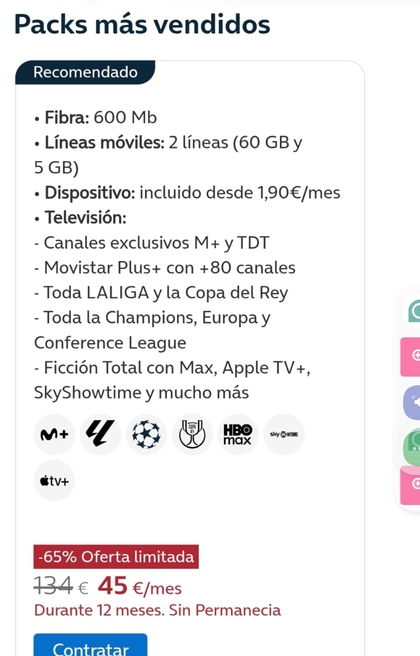Click the Contratar button
420x656 pixels.
coord(90,645)
